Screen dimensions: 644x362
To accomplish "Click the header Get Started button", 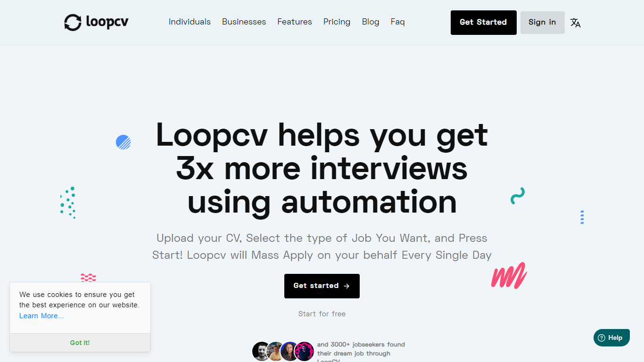I will (x=484, y=23).
